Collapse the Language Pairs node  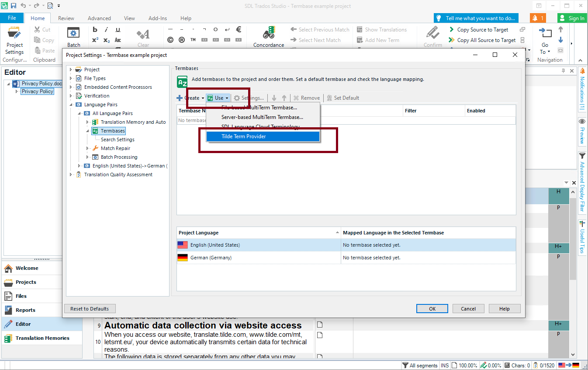(71, 105)
